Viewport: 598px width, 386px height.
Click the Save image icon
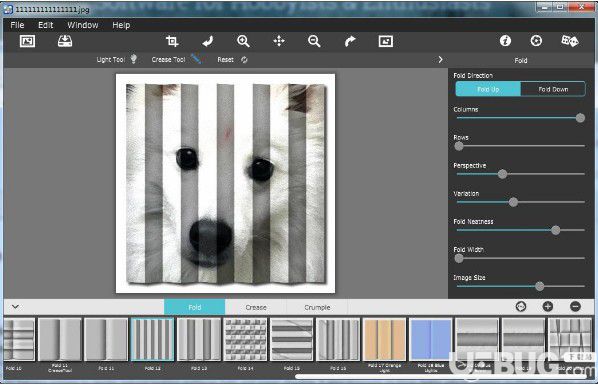[65, 41]
